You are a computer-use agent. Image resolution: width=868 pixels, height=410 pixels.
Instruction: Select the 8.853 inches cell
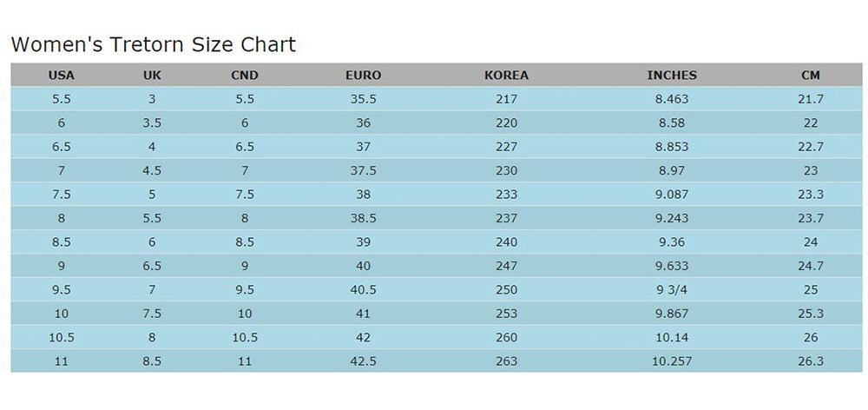pyautogui.click(x=672, y=147)
